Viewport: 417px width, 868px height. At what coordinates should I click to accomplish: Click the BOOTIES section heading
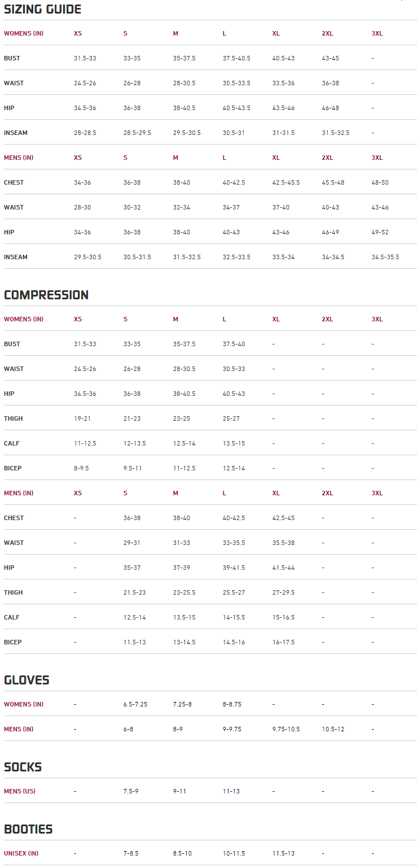tap(28, 830)
